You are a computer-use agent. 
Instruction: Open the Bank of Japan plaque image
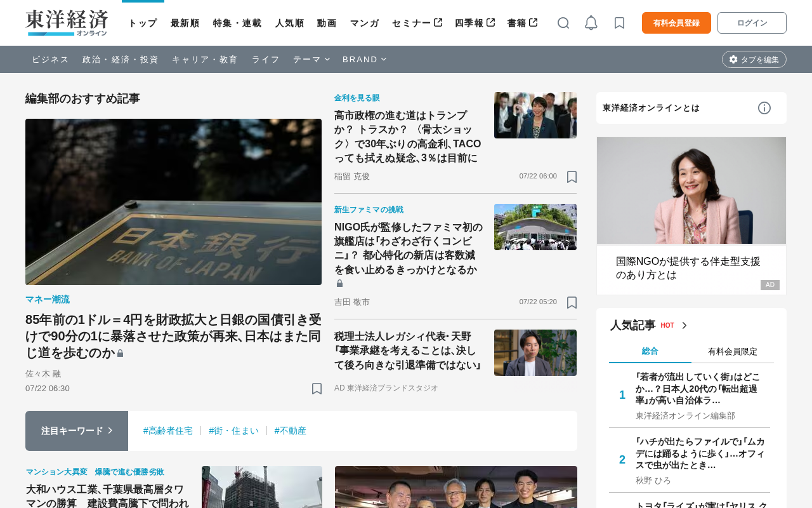click(173, 202)
